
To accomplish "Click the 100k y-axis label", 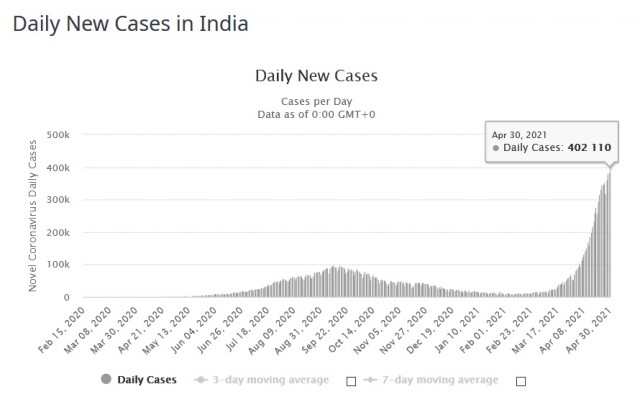I will pos(58,264).
